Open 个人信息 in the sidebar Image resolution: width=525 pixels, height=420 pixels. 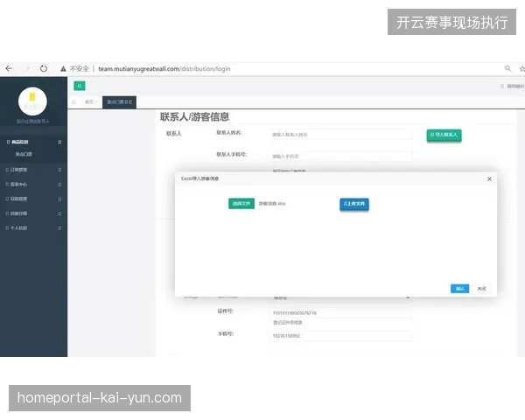[18, 228]
